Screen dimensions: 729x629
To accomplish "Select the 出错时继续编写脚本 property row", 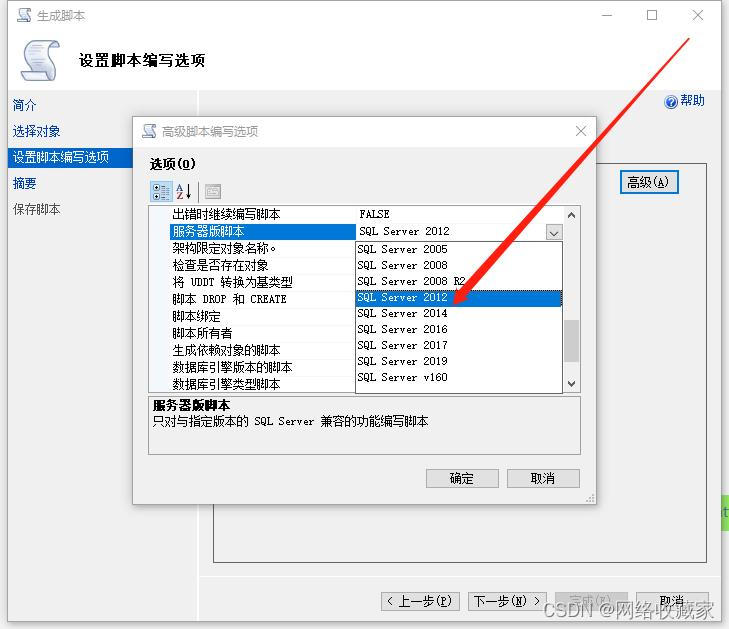I will click(x=263, y=215).
